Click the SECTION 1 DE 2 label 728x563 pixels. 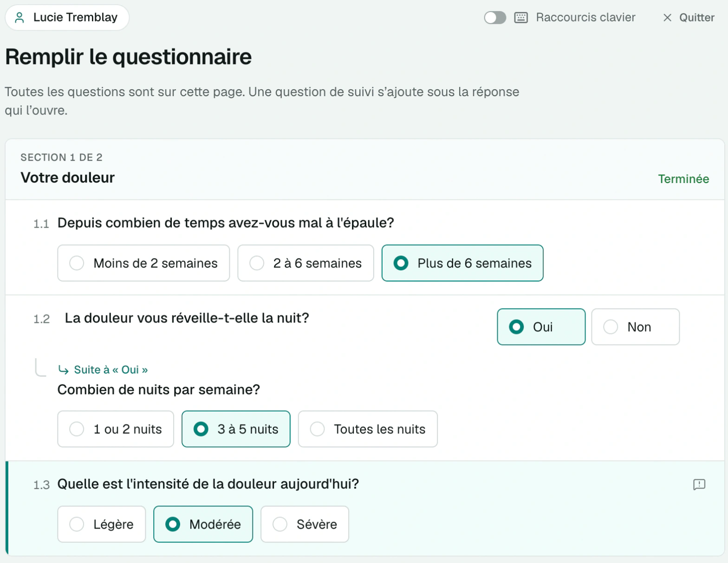tap(61, 157)
